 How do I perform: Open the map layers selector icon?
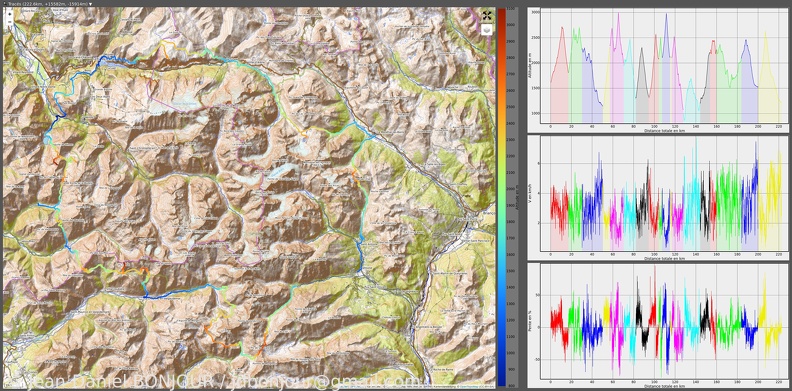coord(487,30)
